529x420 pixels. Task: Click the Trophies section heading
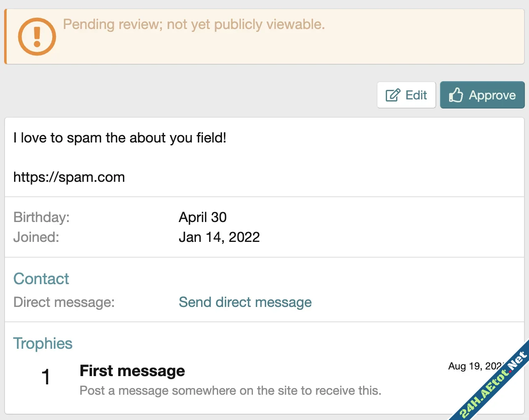pos(43,343)
